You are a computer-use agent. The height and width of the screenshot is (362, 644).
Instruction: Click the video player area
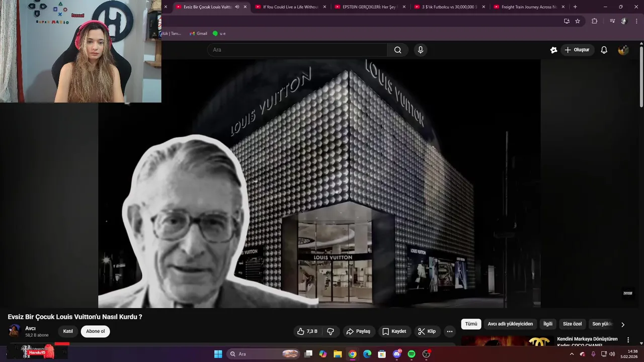(319, 184)
